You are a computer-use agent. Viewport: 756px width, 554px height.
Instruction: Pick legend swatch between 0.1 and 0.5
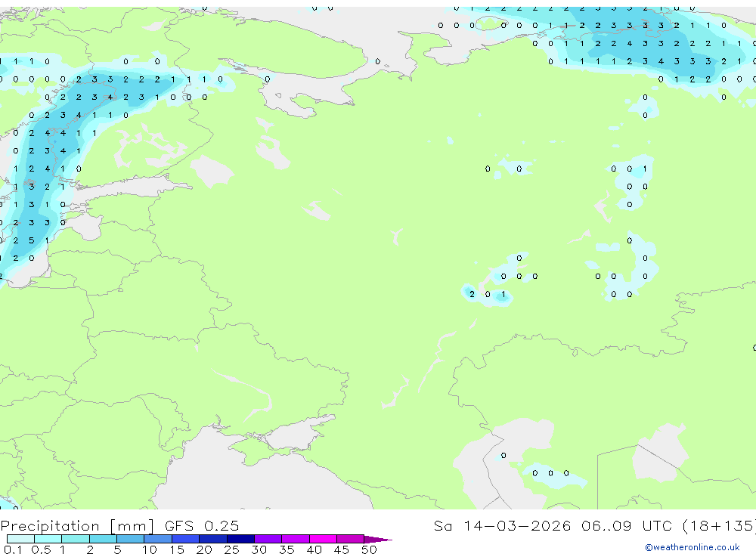(x=20, y=539)
